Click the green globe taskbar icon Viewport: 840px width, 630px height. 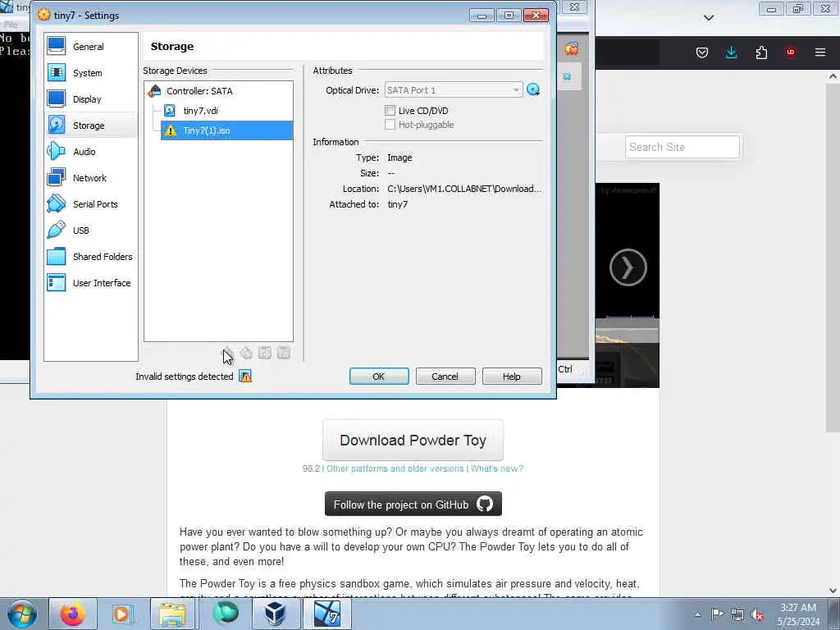225,614
